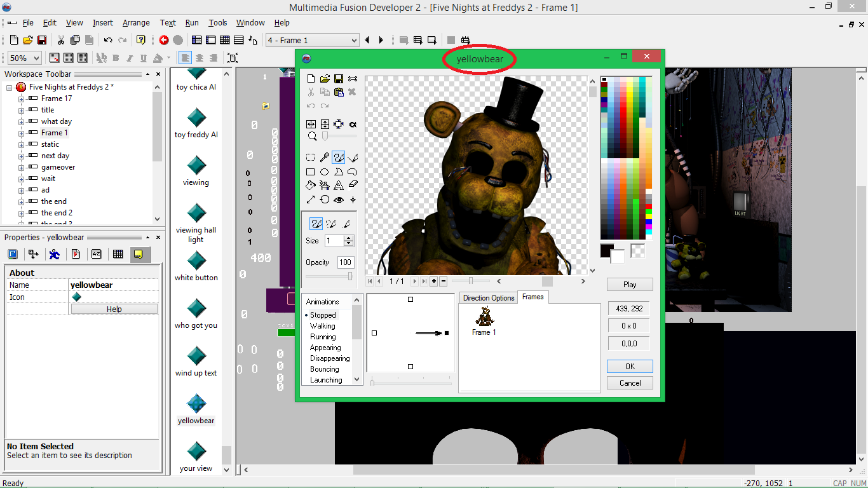Select the Ellipse drawing tool

click(325, 172)
